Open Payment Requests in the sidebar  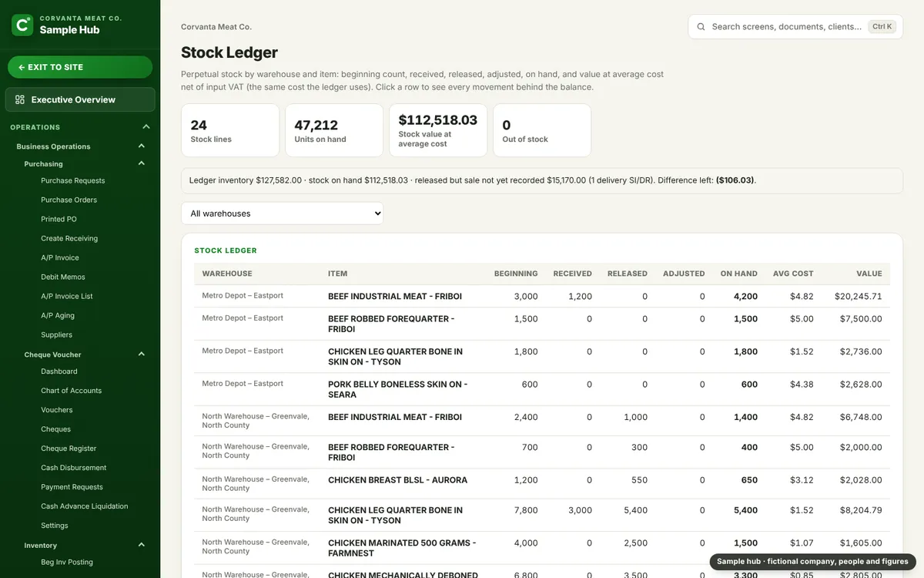coord(72,487)
